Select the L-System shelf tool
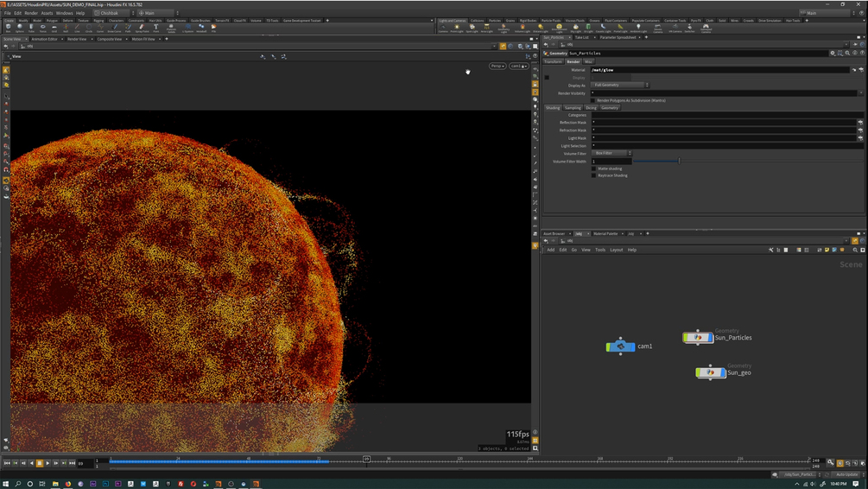The width and height of the screenshot is (868, 489). (x=188, y=28)
